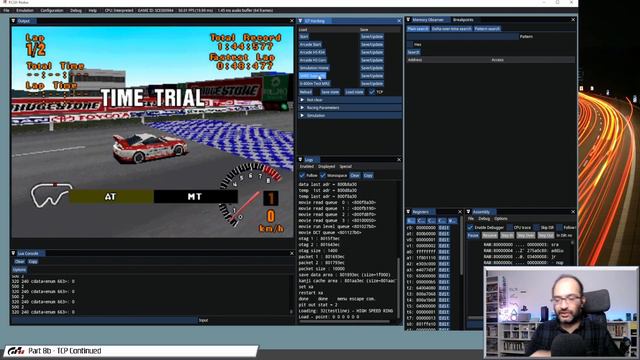Screen dimensions: 640x360
Task: Toggle Monospace checkbox in Logs panel
Action: (323, 176)
